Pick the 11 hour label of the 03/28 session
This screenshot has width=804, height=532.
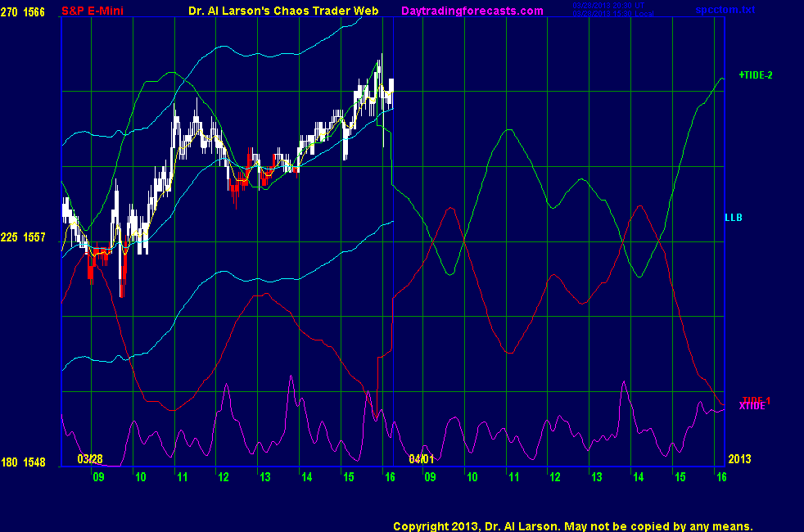(182, 477)
